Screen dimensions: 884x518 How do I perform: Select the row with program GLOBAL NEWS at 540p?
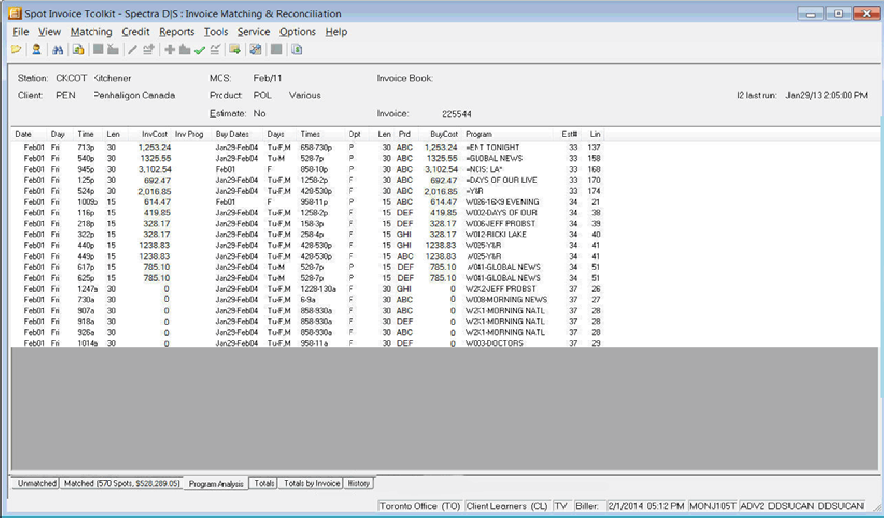pyautogui.click(x=307, y=158)
